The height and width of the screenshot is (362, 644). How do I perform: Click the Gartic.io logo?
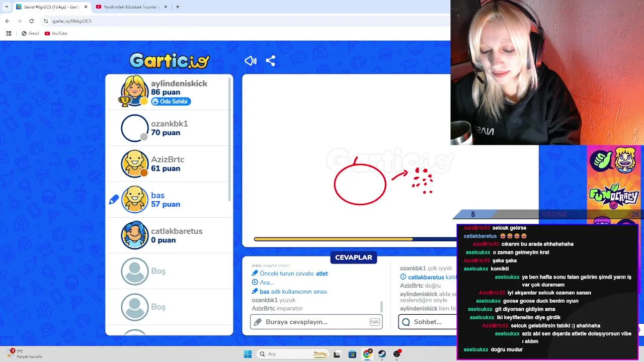point(169,61)
